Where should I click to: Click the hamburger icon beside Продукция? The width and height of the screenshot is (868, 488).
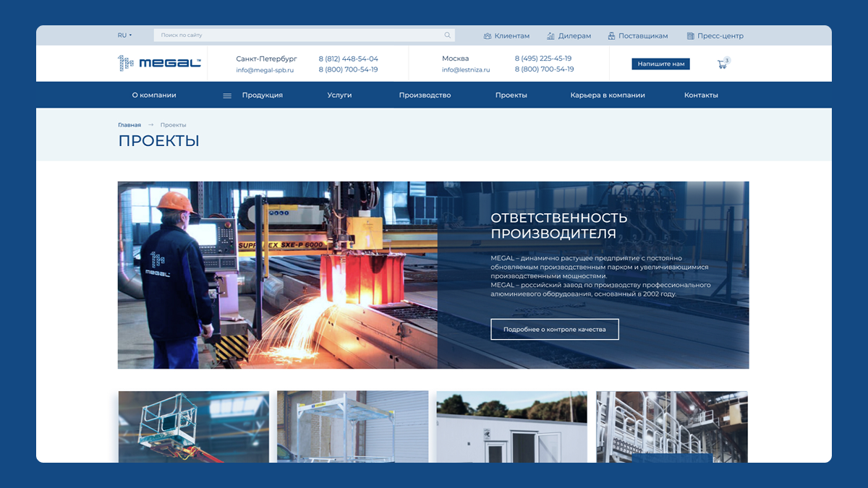[227, 95]
